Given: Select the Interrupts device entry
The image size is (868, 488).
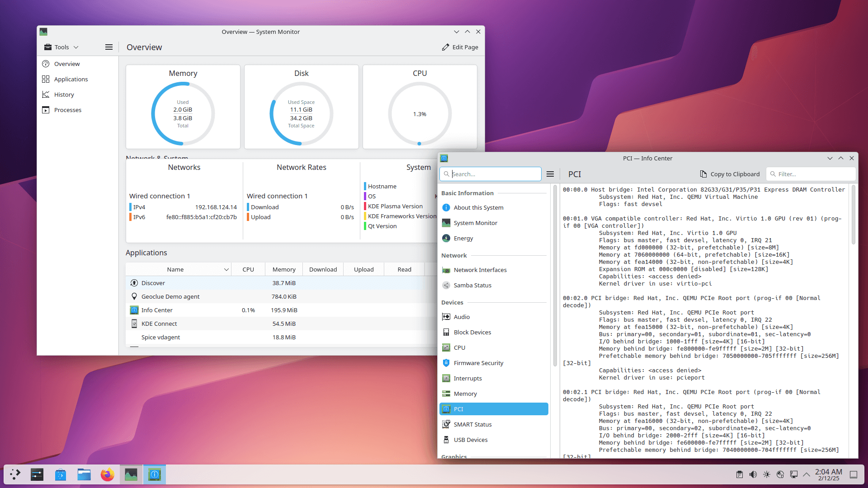Looking at the screenshot, I should tap(467, 378).
